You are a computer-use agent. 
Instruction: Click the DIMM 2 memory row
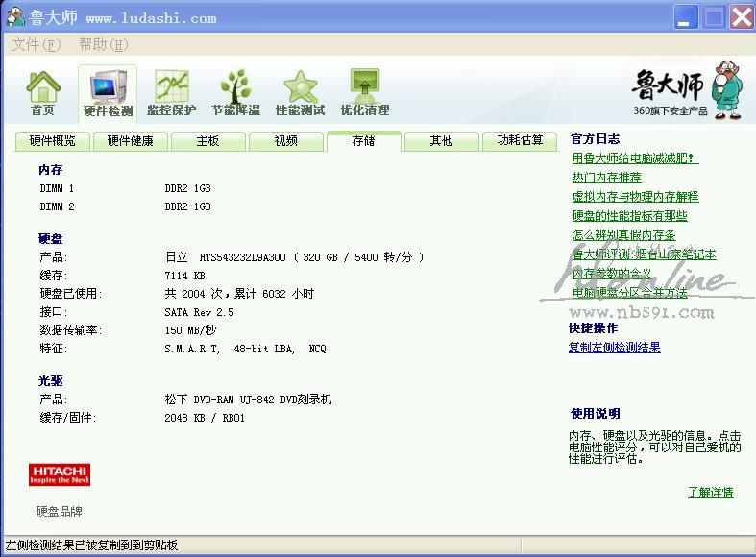point(125,206)
